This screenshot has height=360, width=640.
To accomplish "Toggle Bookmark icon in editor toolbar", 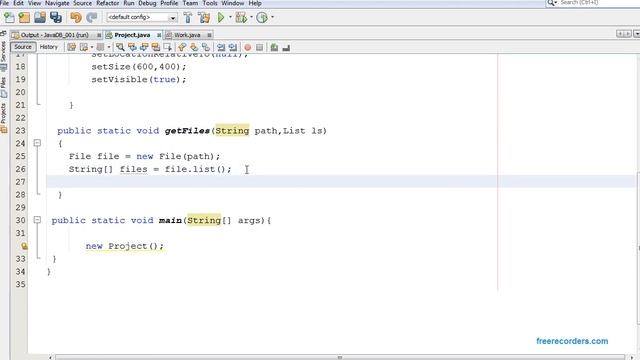I will pyautogui.click(x=206, y=47).
